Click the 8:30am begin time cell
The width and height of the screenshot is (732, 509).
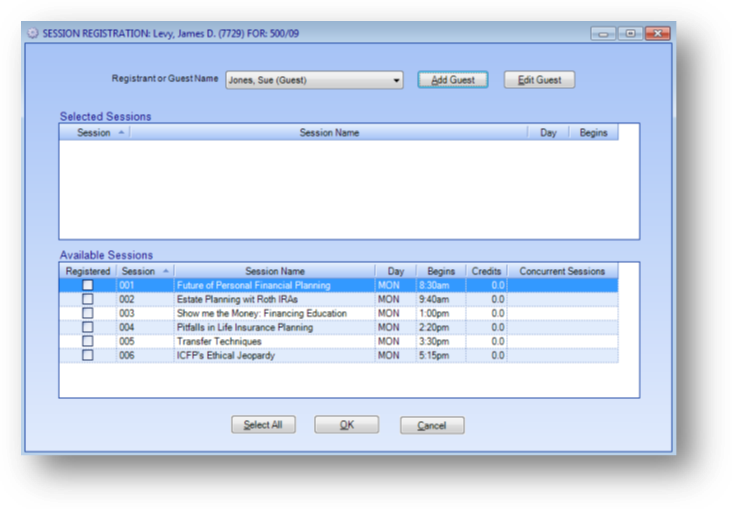[x=441, y=285]
